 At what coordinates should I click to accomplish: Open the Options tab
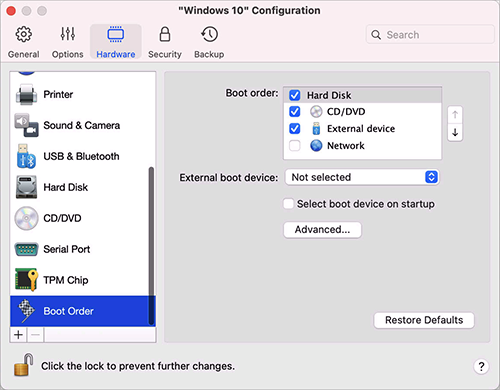tap(67, 42)
